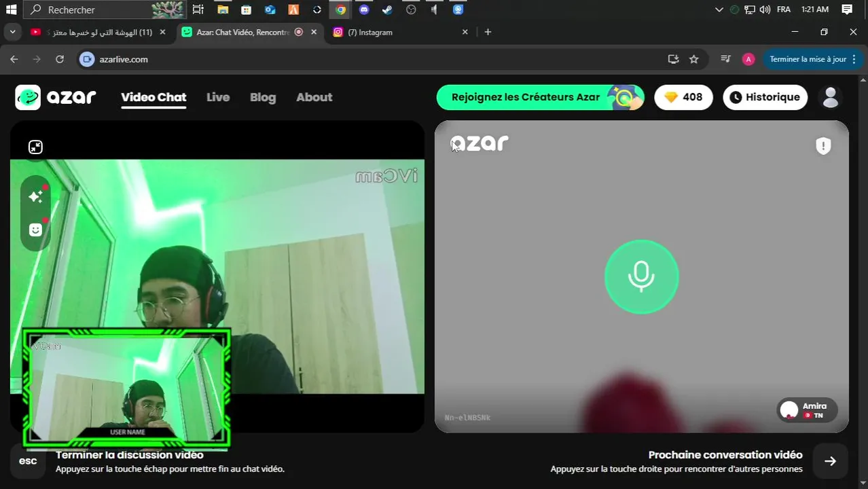Open Amira's profile badge
This screenshot has height=489, width=868.
tap(807, 410)
